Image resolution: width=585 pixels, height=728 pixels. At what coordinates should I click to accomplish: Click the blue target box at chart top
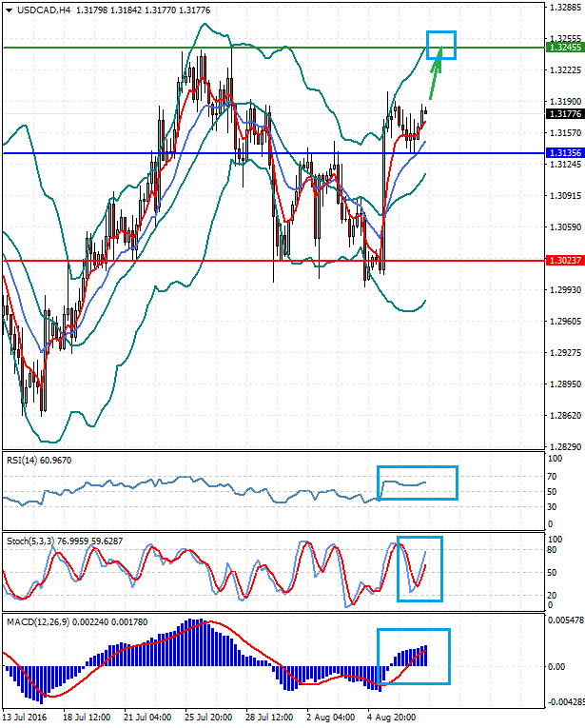click(441, 44)
